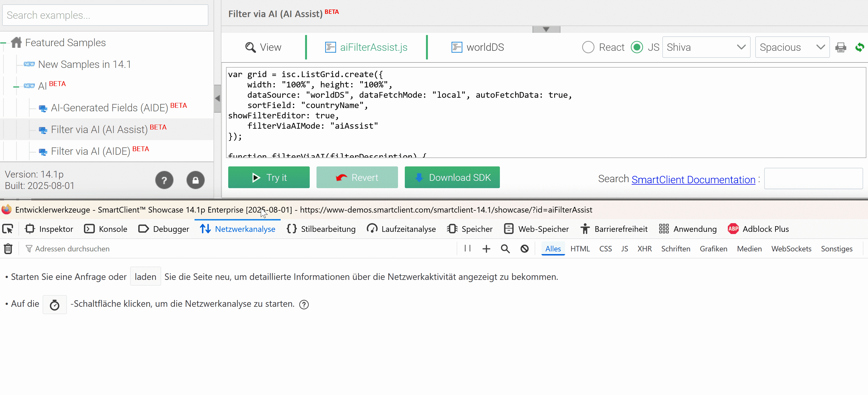Click the Download SDK button

pyautogui.click(x=452, y=178)
